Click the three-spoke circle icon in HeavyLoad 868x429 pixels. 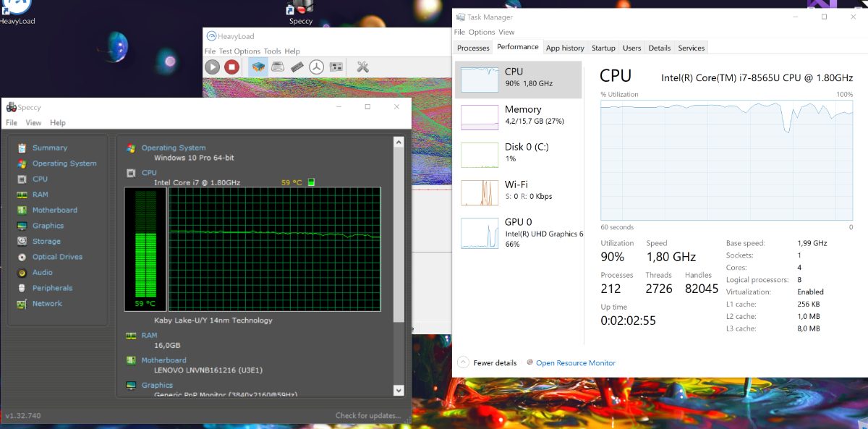[316, 67]
